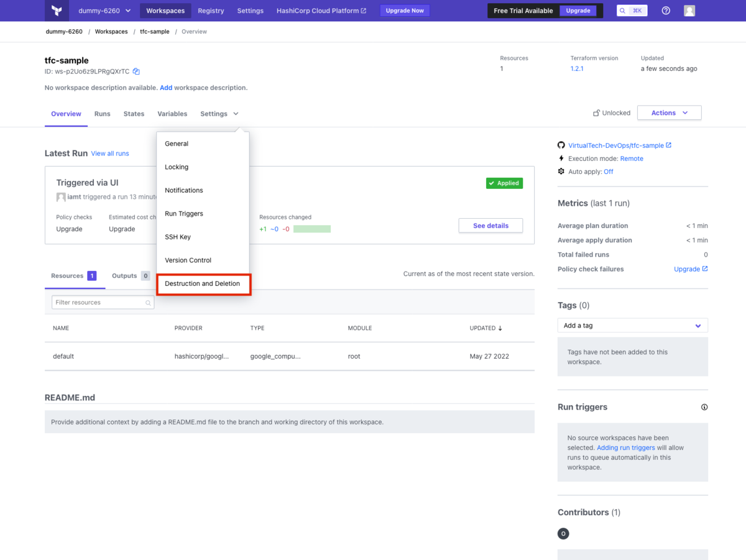Switch to the Runs tab
746x560 pixels.
point(103,114)
